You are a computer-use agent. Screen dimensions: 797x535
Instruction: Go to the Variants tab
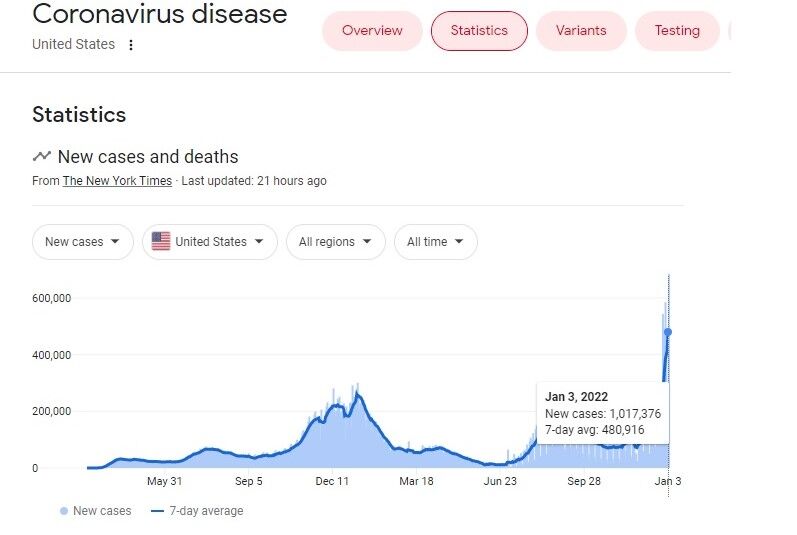(x=581, y=31)
